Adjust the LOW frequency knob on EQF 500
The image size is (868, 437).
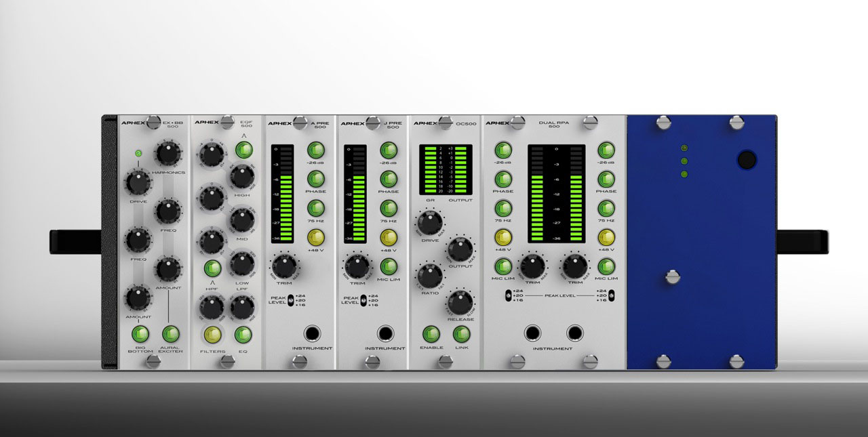click(241, 264)
